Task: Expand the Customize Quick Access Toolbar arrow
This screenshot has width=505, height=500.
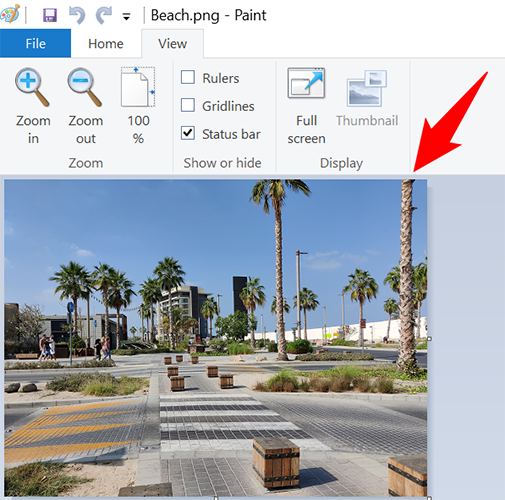Action: pyautogui.click(x=126, y=16)
